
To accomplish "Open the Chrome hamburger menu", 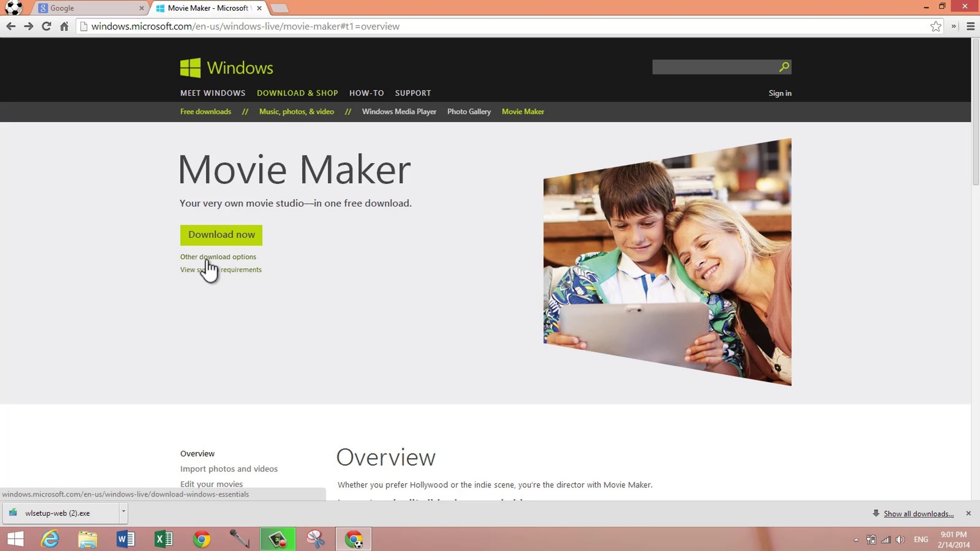I will tap(970, 27).
